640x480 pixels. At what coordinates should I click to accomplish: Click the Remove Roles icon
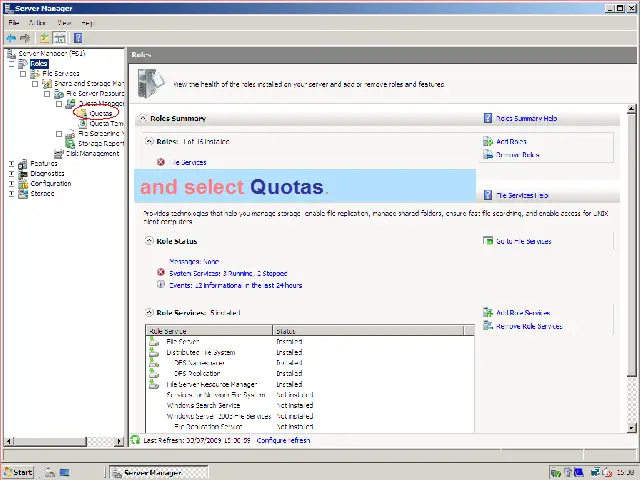pyautogui.click(x=488, y=155)
